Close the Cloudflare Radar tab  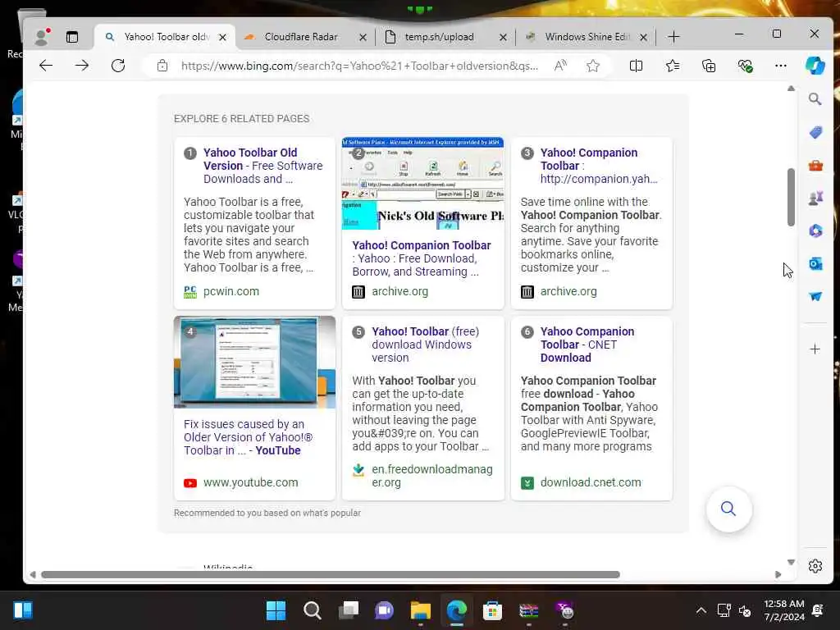point(363,37)
